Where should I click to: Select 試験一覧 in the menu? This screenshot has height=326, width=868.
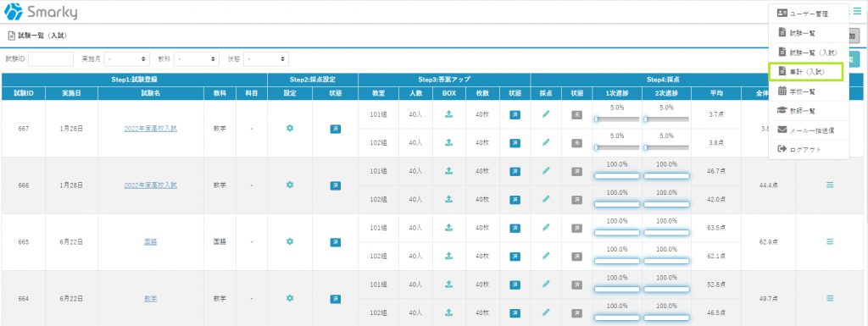click(808, 33)
